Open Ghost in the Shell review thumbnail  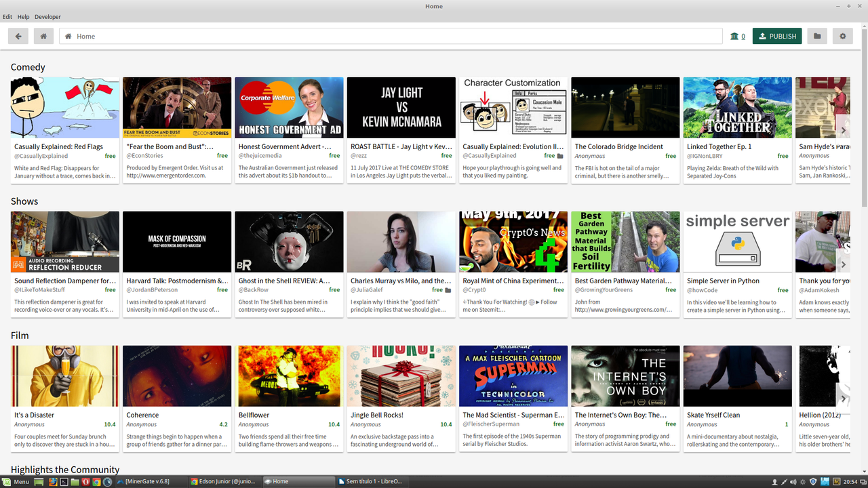coord(290,242)
